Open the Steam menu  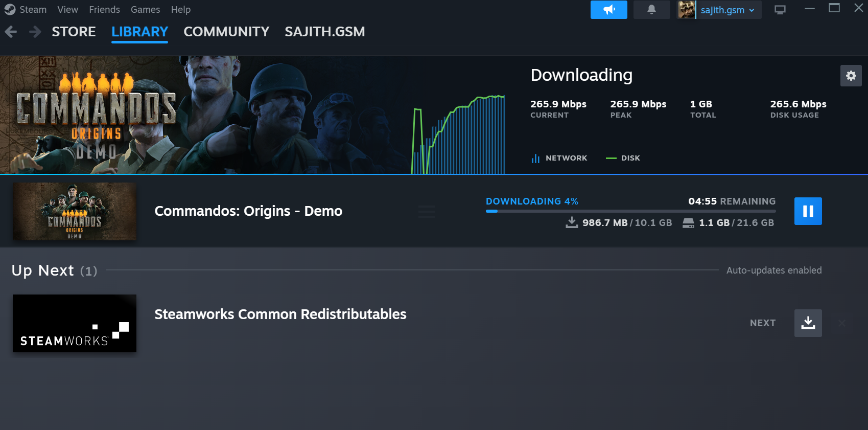tap(33, 10)
